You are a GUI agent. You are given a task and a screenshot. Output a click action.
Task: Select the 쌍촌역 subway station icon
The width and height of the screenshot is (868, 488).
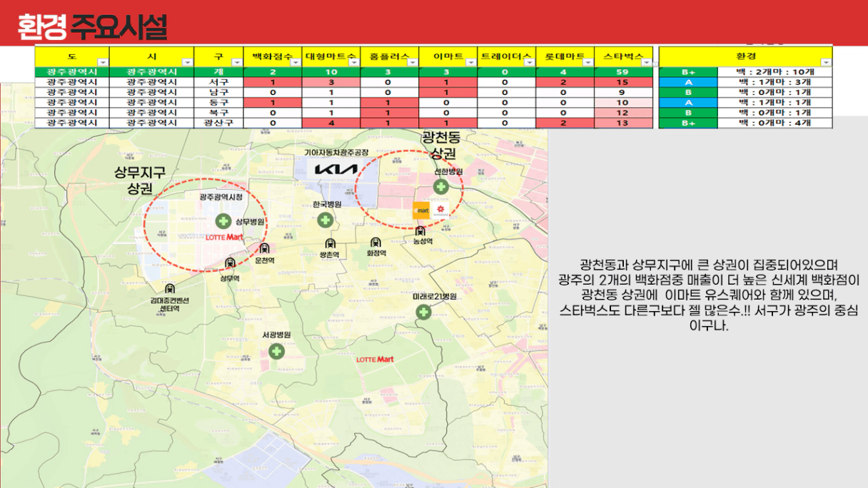(329, 244)
